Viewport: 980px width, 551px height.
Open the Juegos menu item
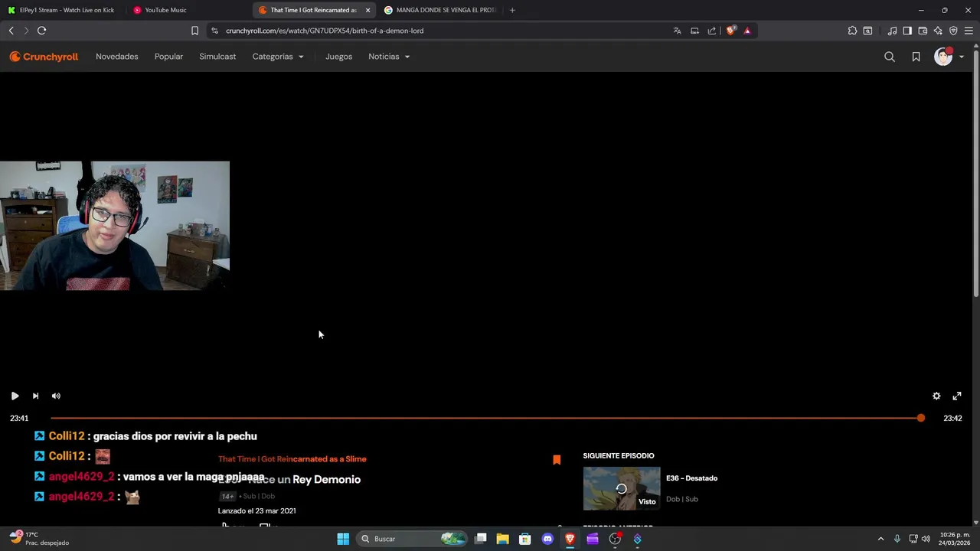click(x=338, y=57)
